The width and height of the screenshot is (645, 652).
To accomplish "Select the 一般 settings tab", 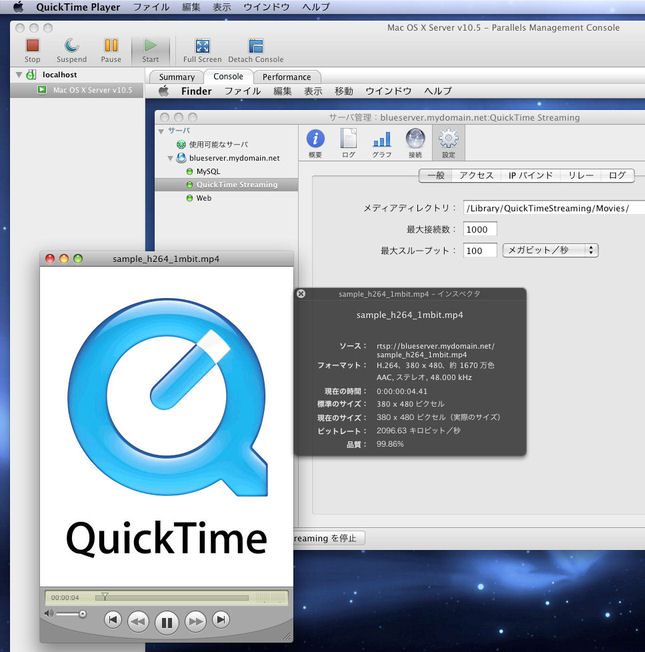I will (436, 175).
